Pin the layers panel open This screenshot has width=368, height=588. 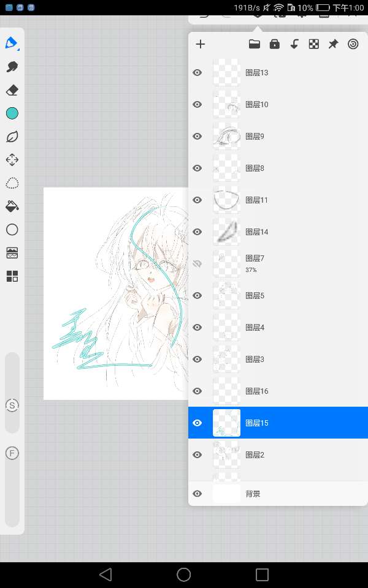[x=333, y=44]
